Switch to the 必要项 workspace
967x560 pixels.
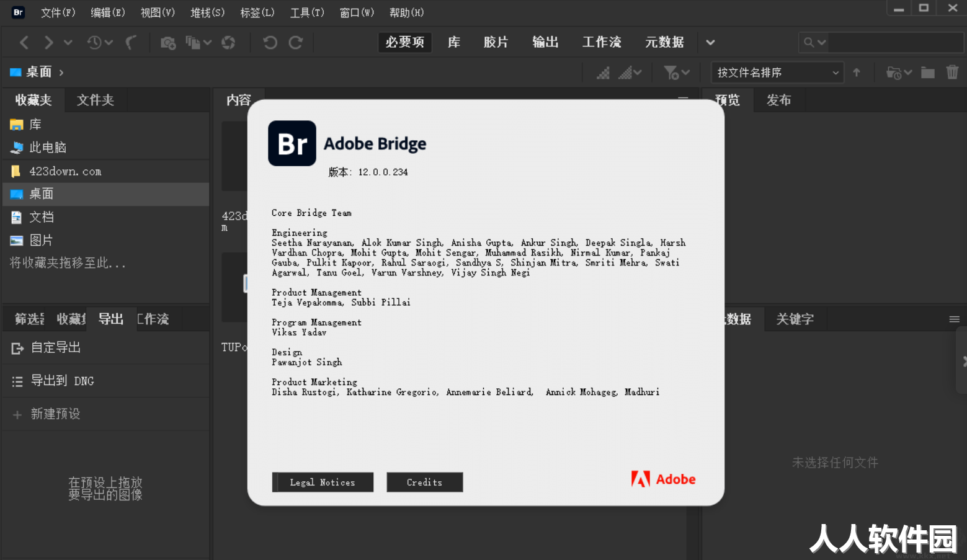click(x=405, y=42)
